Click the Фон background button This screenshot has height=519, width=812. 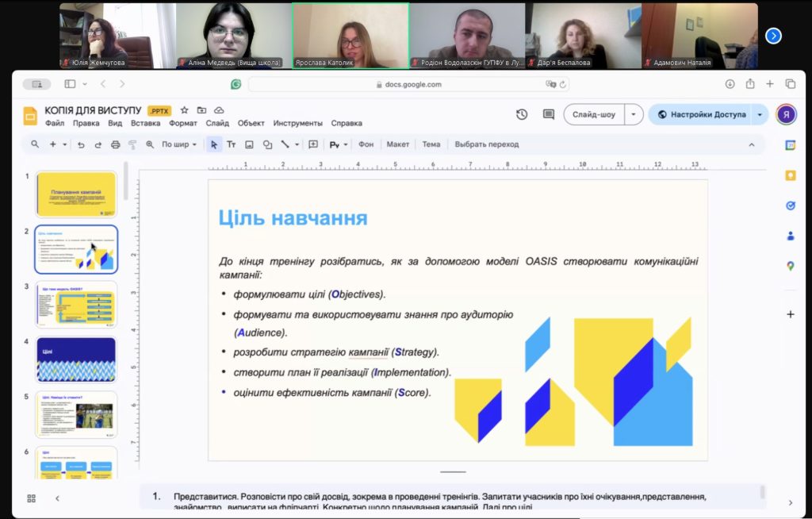tap(366, 144)
